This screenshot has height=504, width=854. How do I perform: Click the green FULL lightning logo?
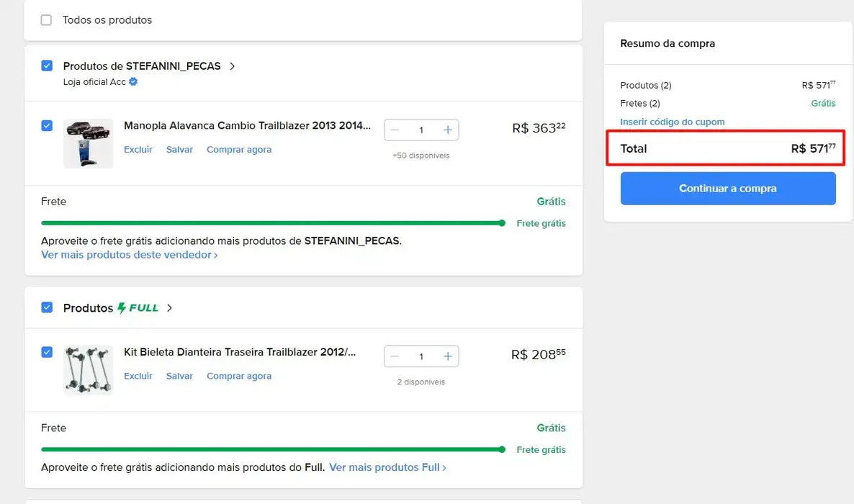click(138, 308)
